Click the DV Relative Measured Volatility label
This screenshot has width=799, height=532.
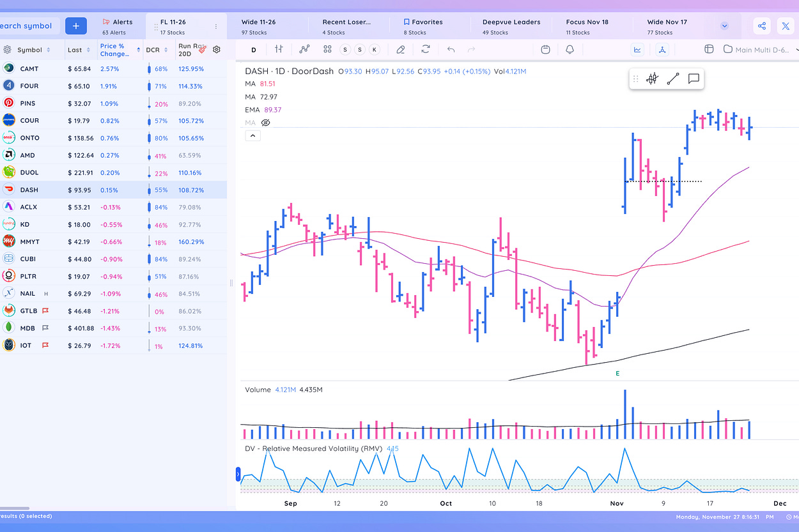313,448
